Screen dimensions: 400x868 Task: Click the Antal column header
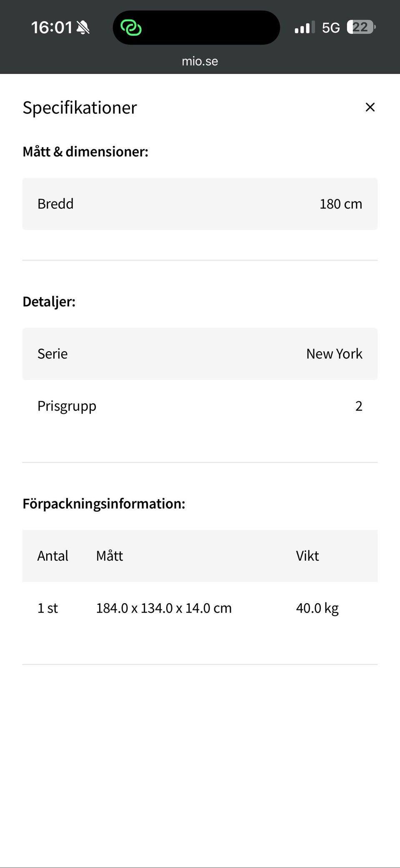coord(52,556)
